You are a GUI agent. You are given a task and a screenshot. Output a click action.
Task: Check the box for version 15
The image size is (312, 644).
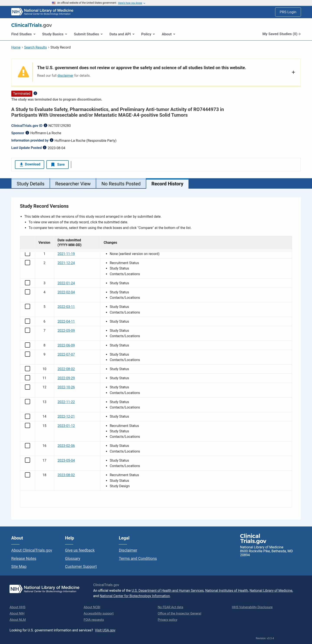(28, 425)
